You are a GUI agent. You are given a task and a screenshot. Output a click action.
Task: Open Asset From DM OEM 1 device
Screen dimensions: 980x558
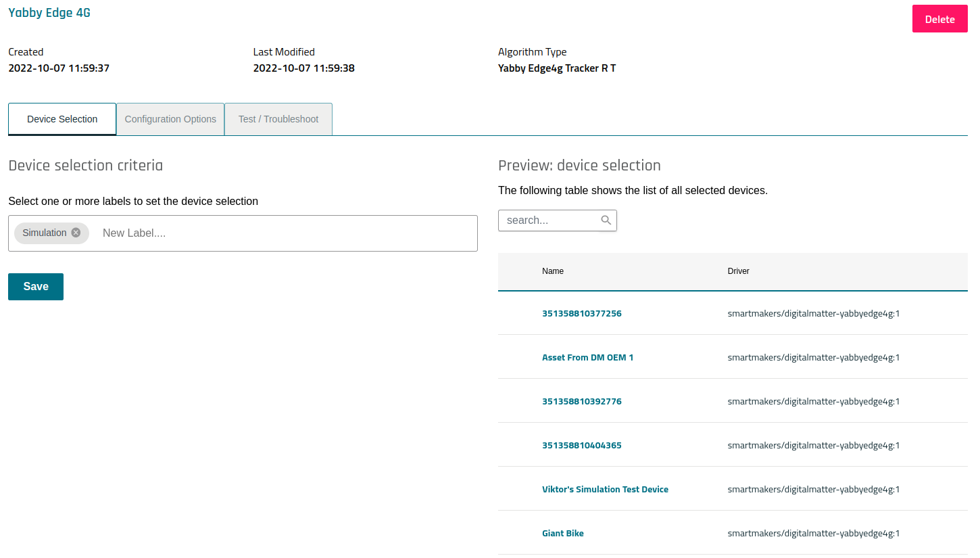pyautogui.click(x=587, y=358)
